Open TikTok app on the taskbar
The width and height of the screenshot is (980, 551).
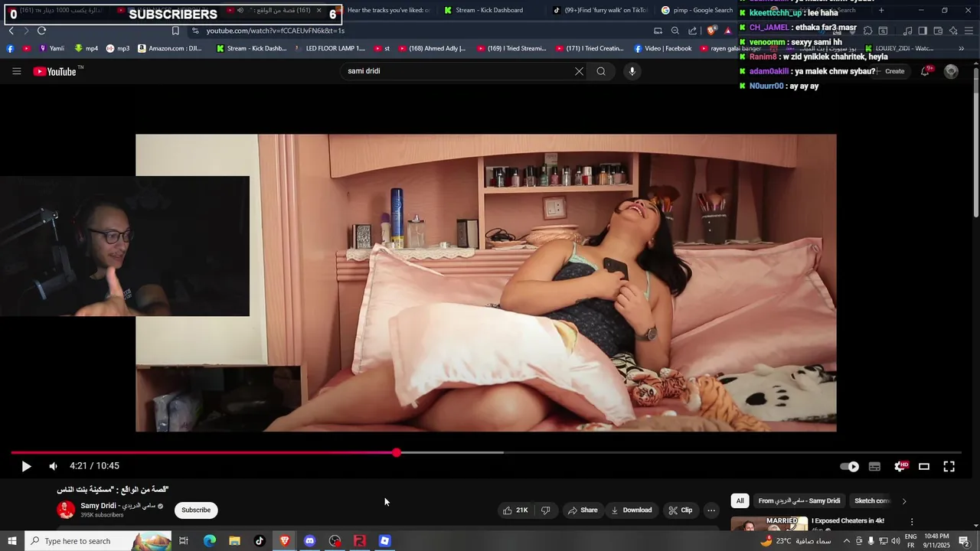click(260, 541)
